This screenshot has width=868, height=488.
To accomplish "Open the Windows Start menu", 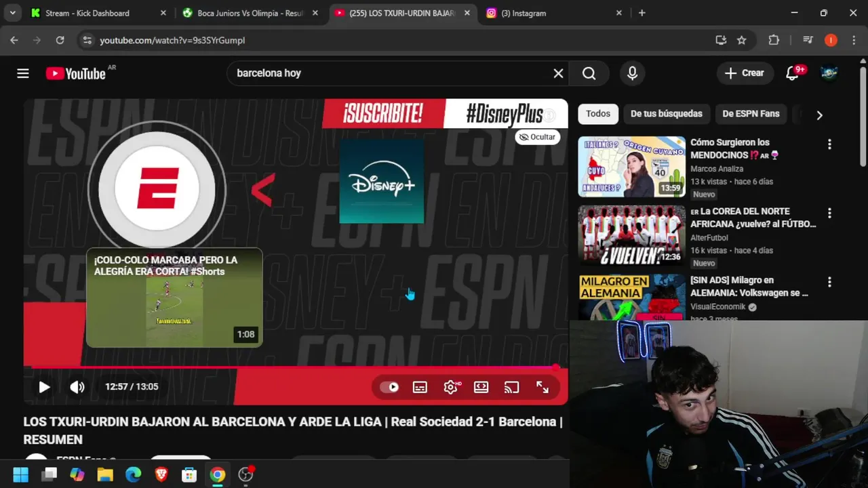I will pos(21,474).
